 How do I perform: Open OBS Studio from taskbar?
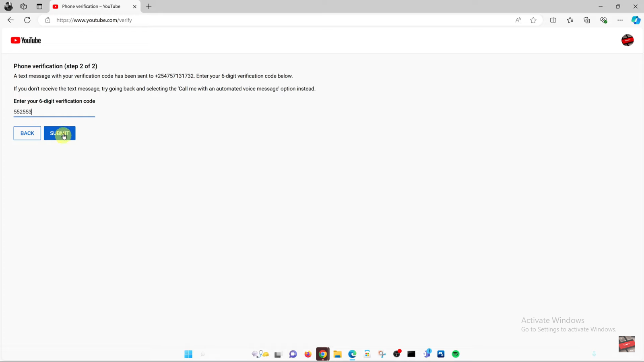pyautogui.click(x=397, y=354)
